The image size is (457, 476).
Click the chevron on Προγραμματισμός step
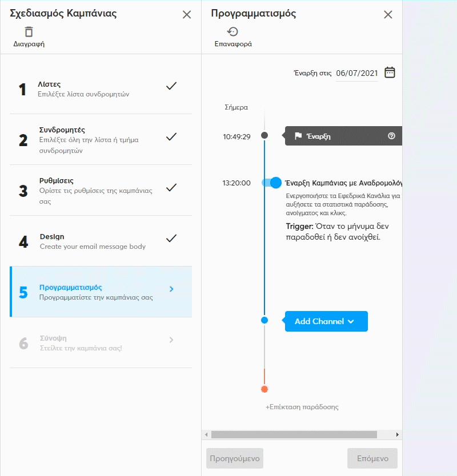tap(171, 289)
